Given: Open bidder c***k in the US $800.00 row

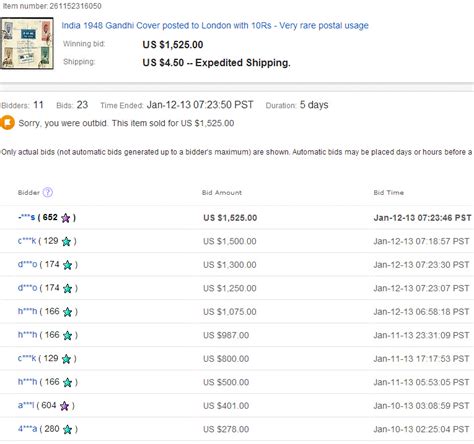Looking at the screenshot, I should click(x=27, y=359).
